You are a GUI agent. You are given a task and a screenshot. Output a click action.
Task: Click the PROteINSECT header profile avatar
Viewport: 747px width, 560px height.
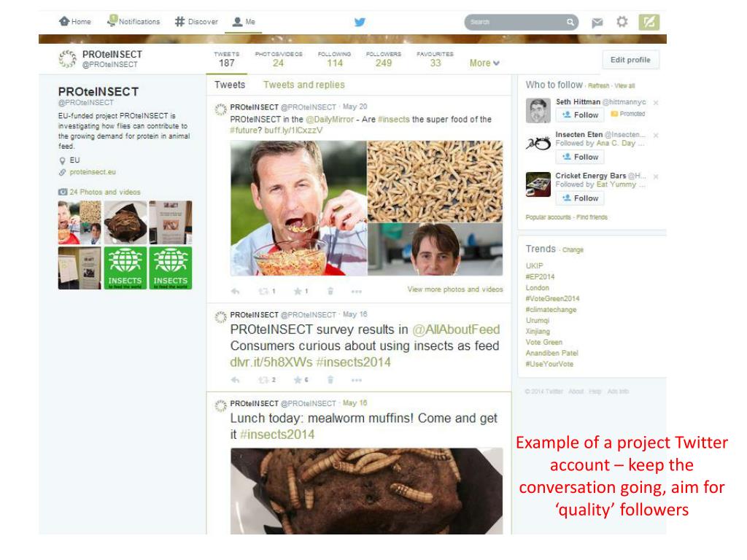click(67, 59)
